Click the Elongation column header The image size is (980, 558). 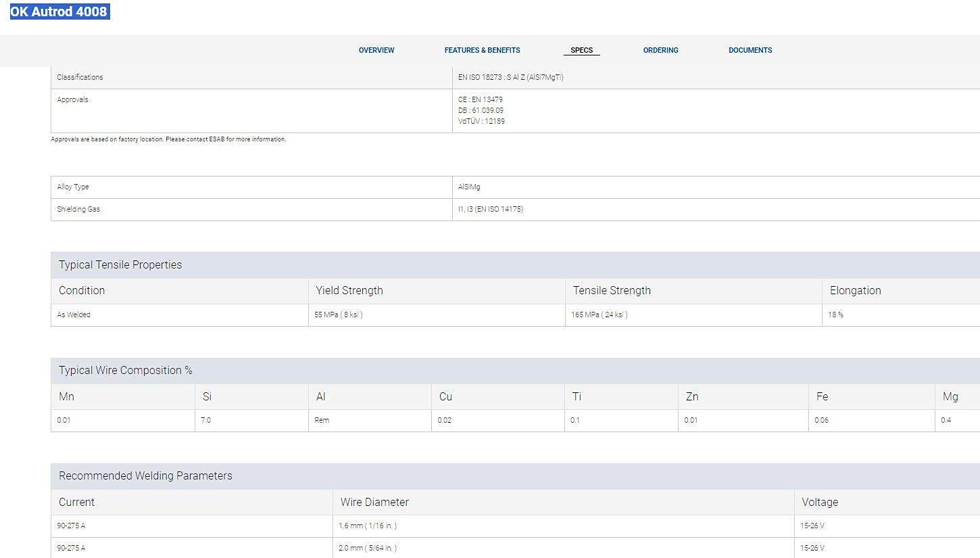[x=856, y=290]
